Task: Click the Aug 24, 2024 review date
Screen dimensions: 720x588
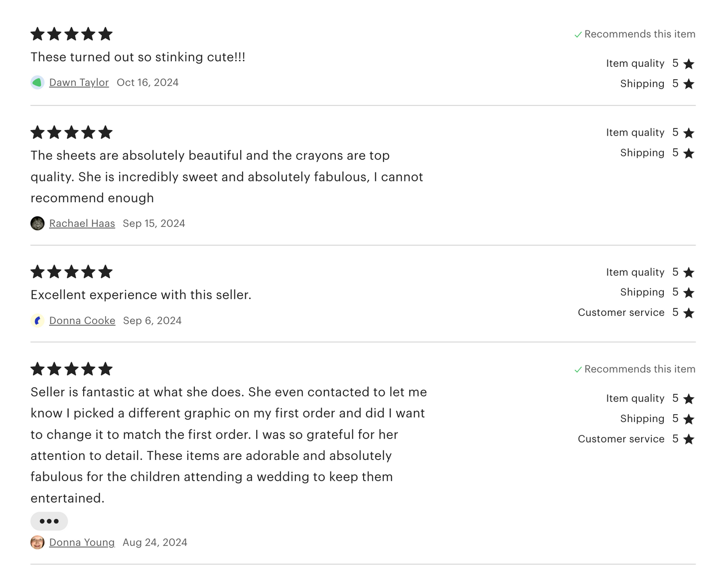Action: 155,543
